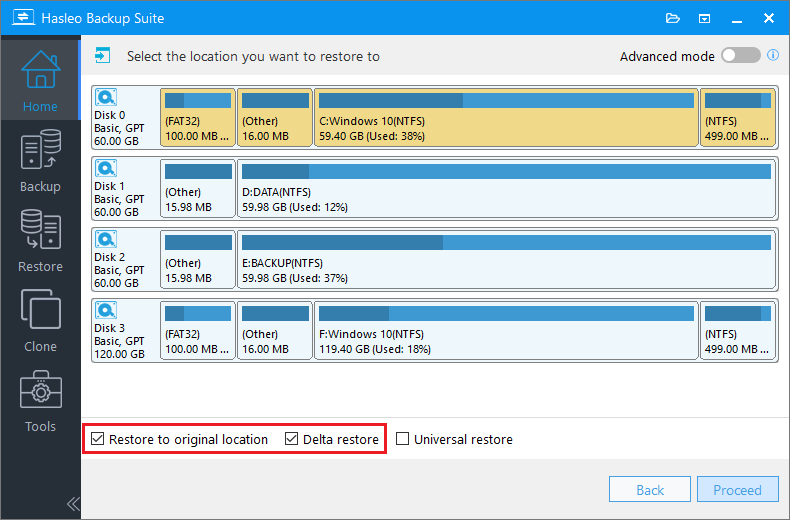Click the Disk 0 'Basic, GPT' label
This screenshot has height=520, width=790.
tap(119, 128)
